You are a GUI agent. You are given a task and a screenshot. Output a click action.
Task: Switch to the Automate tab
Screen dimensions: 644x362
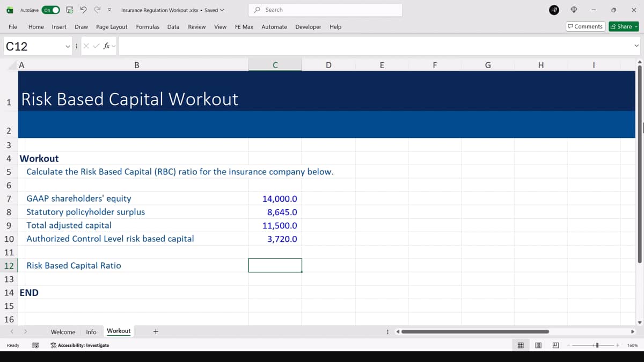(274, 27)
